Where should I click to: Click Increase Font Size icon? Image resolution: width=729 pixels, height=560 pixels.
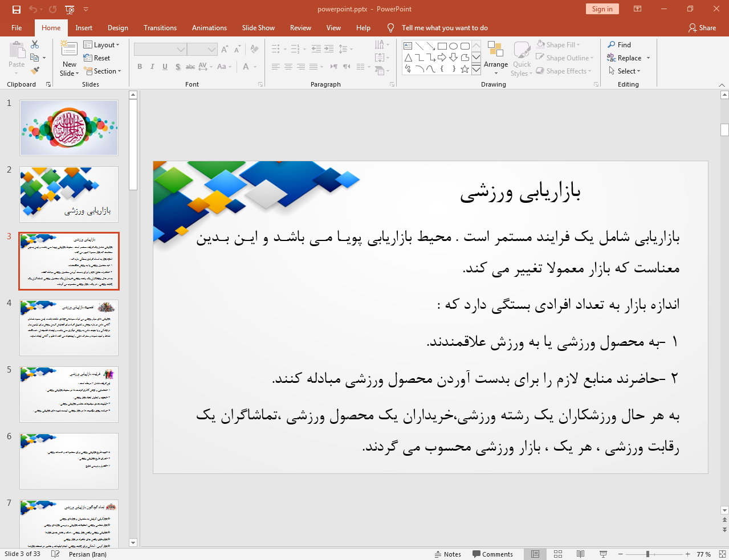click(225, 50)
